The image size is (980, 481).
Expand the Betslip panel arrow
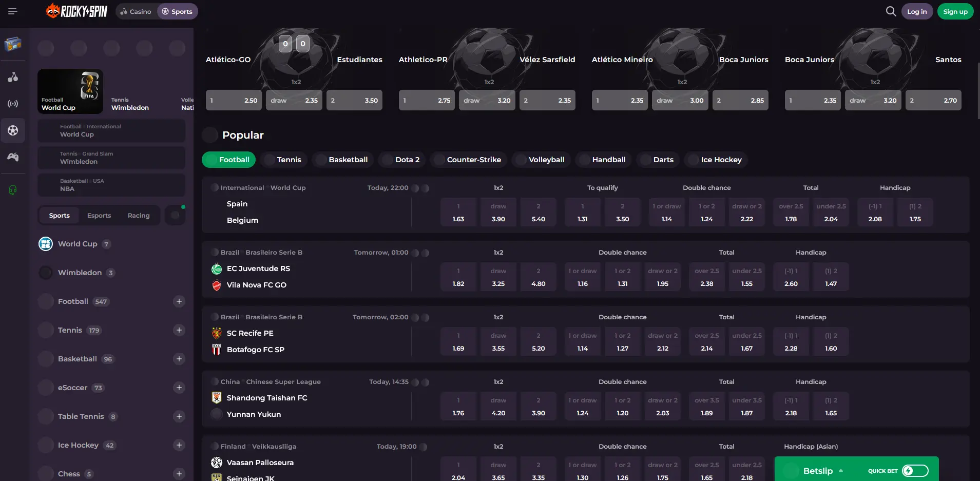[841, 471]
